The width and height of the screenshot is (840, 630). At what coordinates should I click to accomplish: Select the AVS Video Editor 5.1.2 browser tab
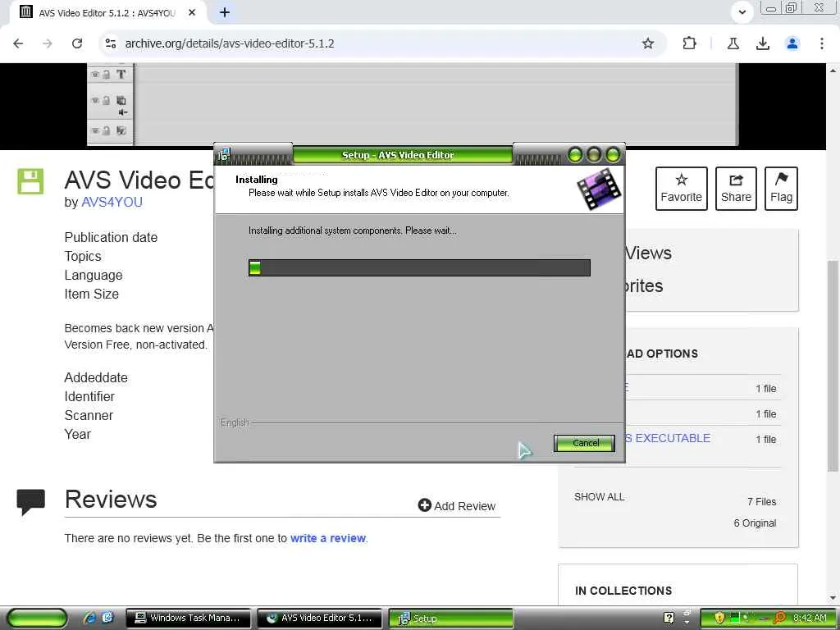pos(107,12)
